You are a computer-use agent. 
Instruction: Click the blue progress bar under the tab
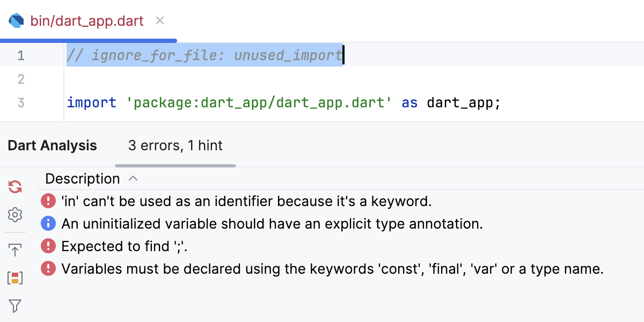[89, 40]
